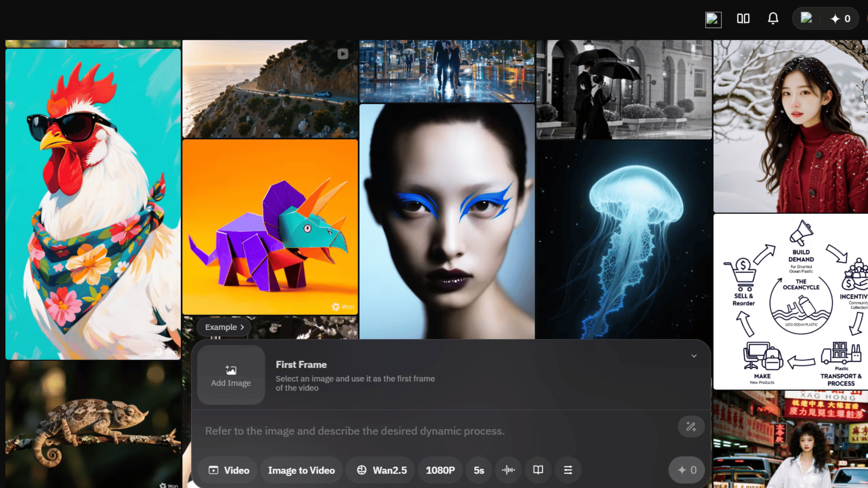868x488 pixels.
Task: Collapse the First Frame panel chevron
Action: [694, 356]
